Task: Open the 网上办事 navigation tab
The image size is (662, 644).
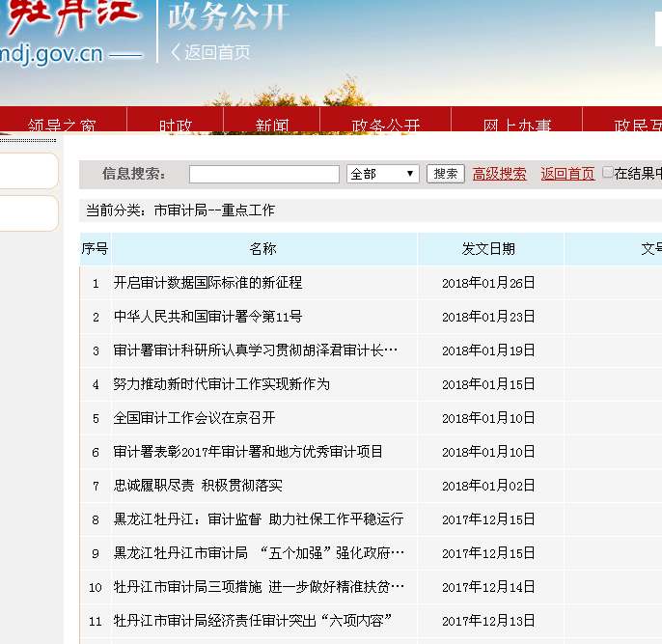Action: click(x=517, y=126)
